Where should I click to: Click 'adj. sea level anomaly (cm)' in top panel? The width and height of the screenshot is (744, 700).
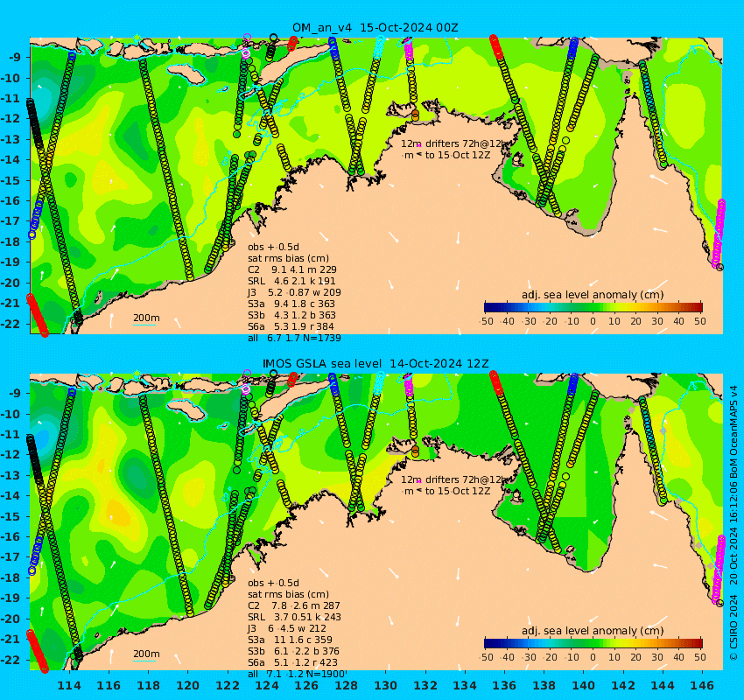pyautogui.click(x=593, y=295)
